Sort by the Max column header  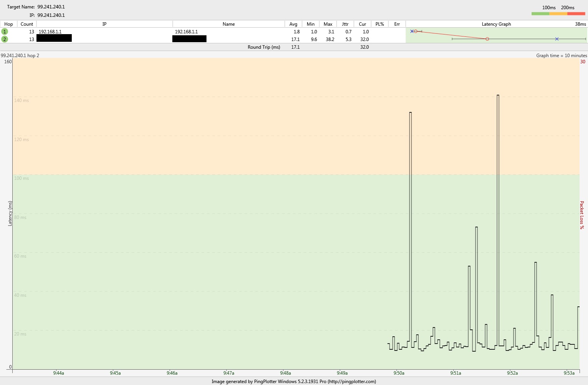tap(328, 24)
